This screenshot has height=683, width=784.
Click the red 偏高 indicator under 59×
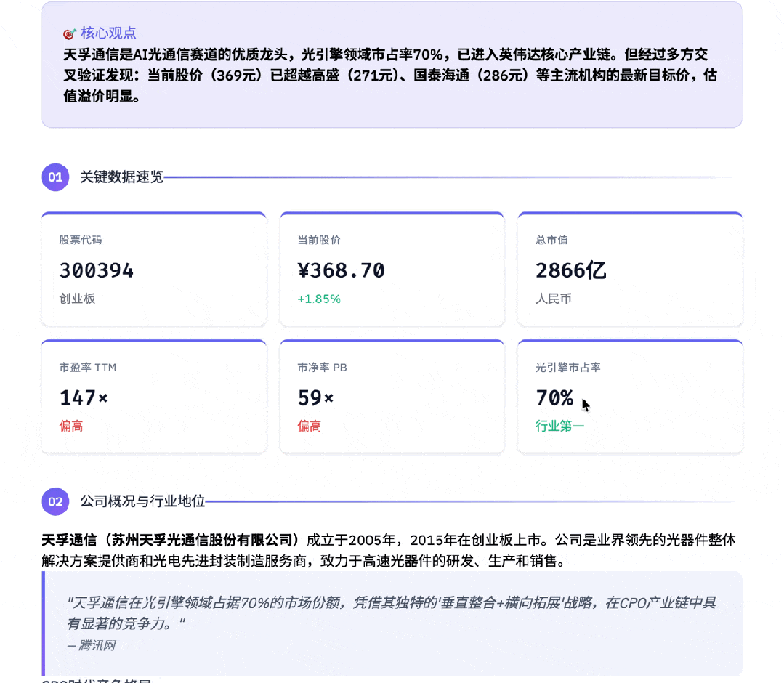click(x=310, y=426)
